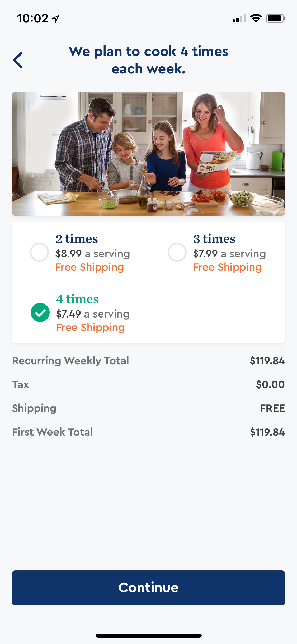The height and width of the screenshot is (644, 297).
Task: Tap the home indicator bar
Action: tap(148, 636)
